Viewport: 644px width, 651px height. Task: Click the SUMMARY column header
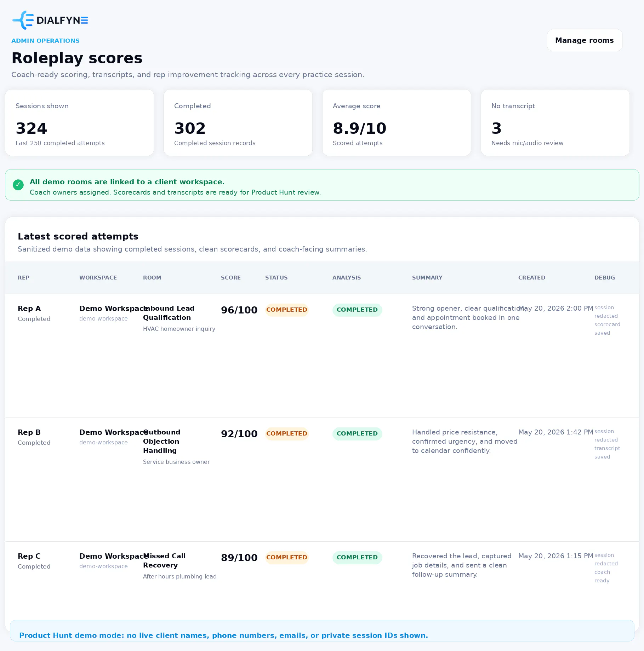tap(427, 278)
